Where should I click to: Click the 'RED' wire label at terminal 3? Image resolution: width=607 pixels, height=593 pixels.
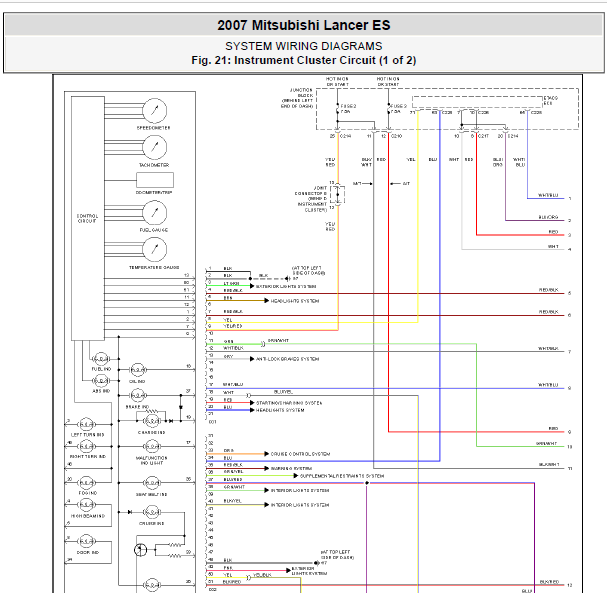pyautogui.click(x=554, y=232)
